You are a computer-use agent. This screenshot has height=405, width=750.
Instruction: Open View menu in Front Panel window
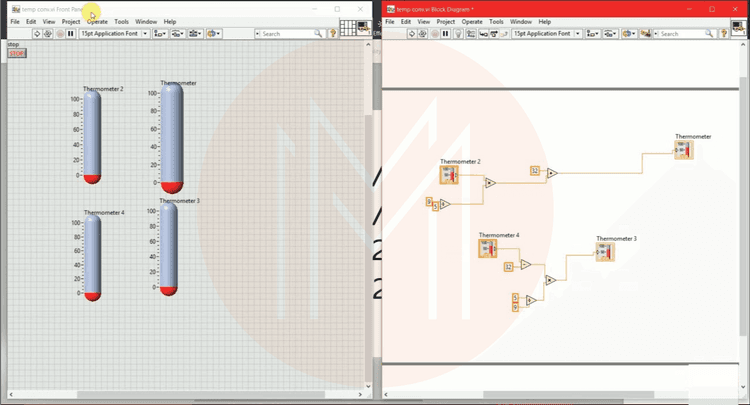(x=49, y=22)
